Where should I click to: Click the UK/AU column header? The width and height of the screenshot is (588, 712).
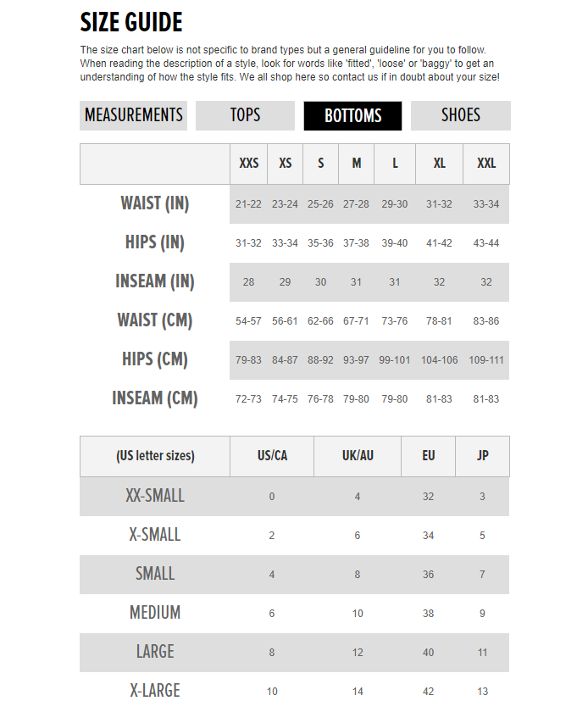point(358,456)
